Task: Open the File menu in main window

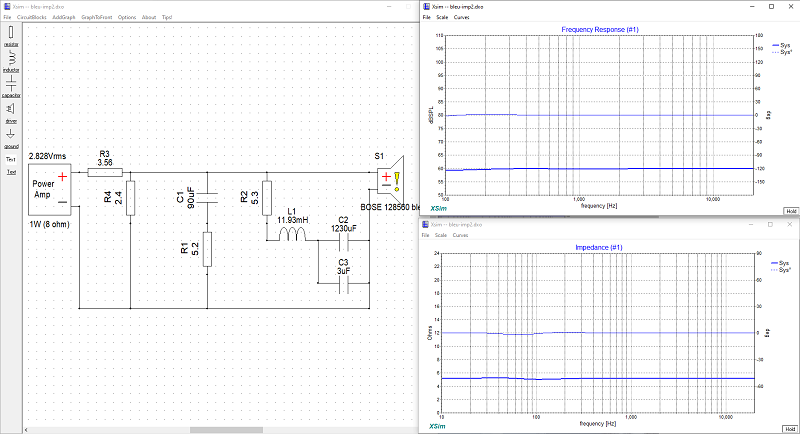Action: pos(7,17)
